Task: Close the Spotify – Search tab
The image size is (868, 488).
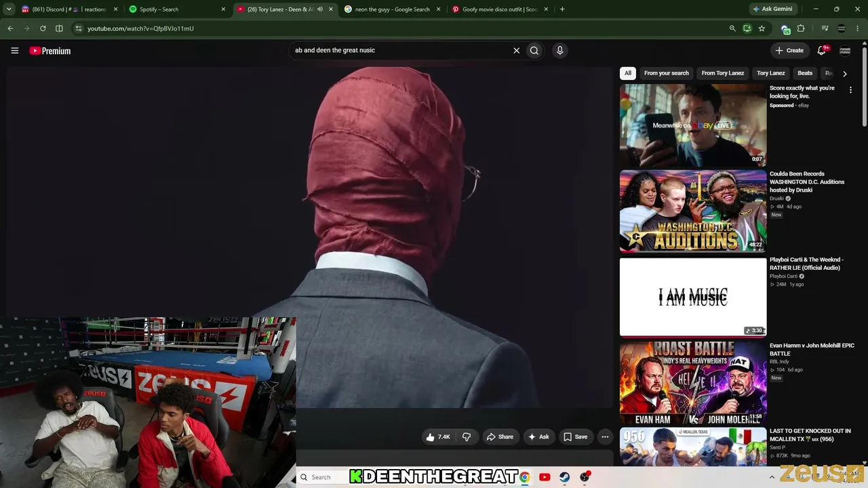Action: click(223, 9)
